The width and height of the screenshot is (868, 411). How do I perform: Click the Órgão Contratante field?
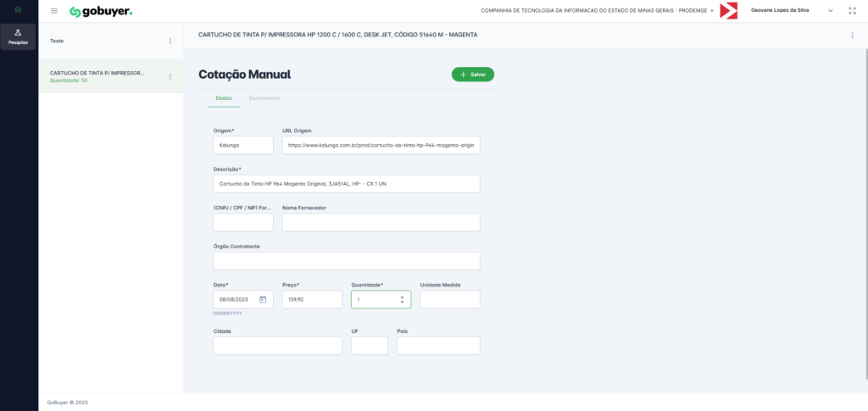pos(346,260)
